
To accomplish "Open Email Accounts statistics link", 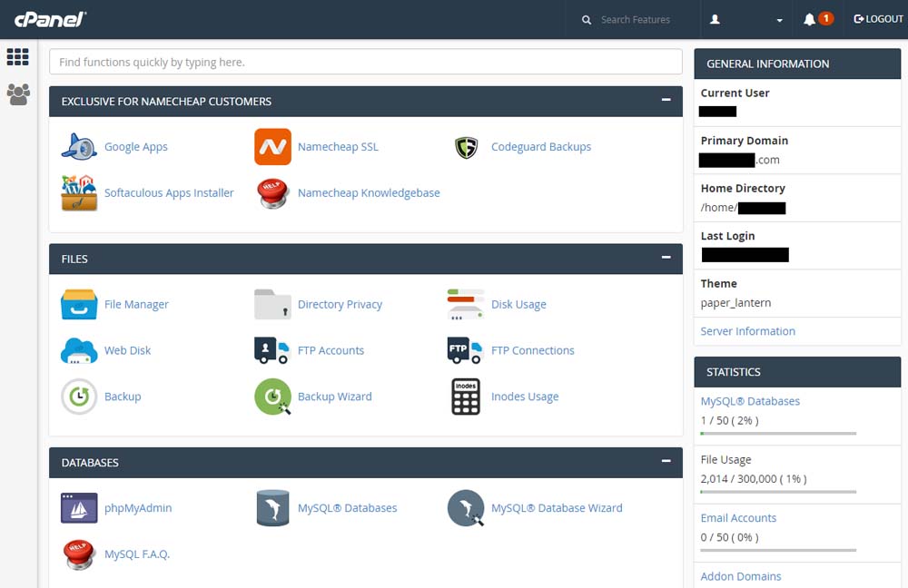I will [x=738, y=518].
